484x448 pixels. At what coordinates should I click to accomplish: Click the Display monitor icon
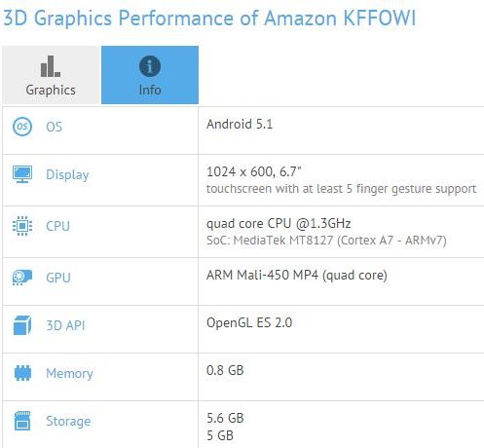[22, 174]
